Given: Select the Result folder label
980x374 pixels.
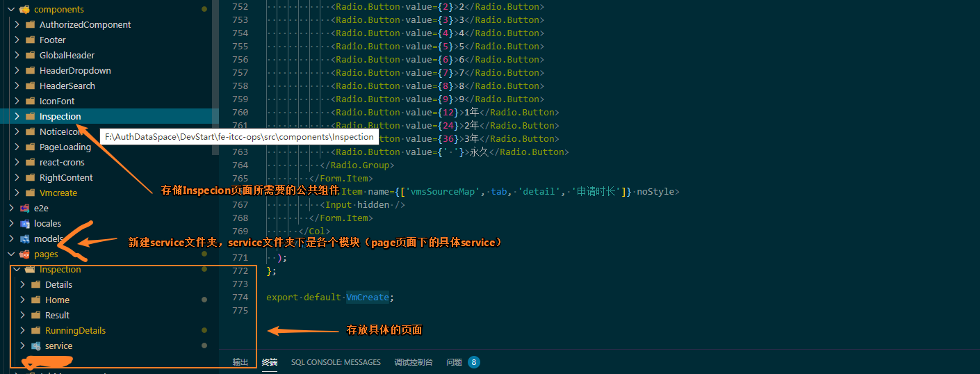Looking at the screenshot, I should 58,315.
